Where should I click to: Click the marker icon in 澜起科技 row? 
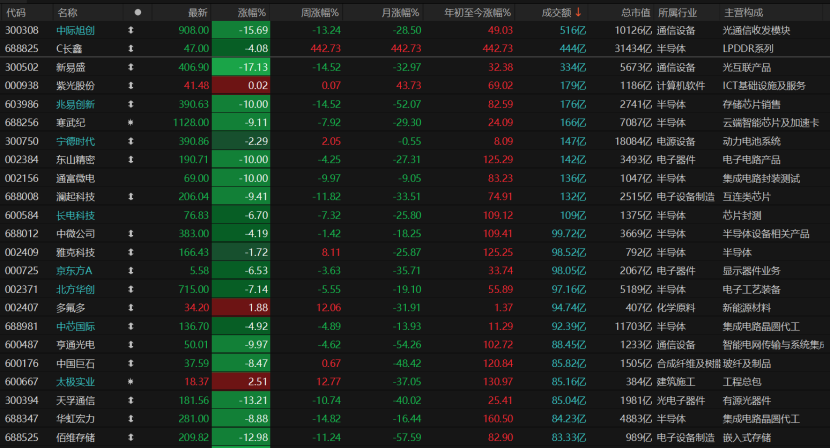pos(131,197)
